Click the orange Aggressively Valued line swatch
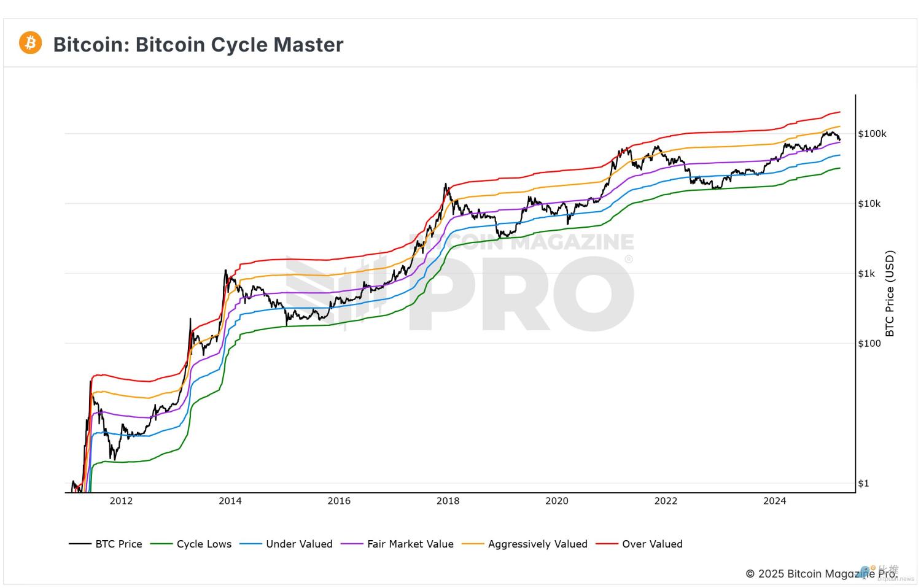The height and width of the screenshot is (588, 921). click(x=473, y=544)
